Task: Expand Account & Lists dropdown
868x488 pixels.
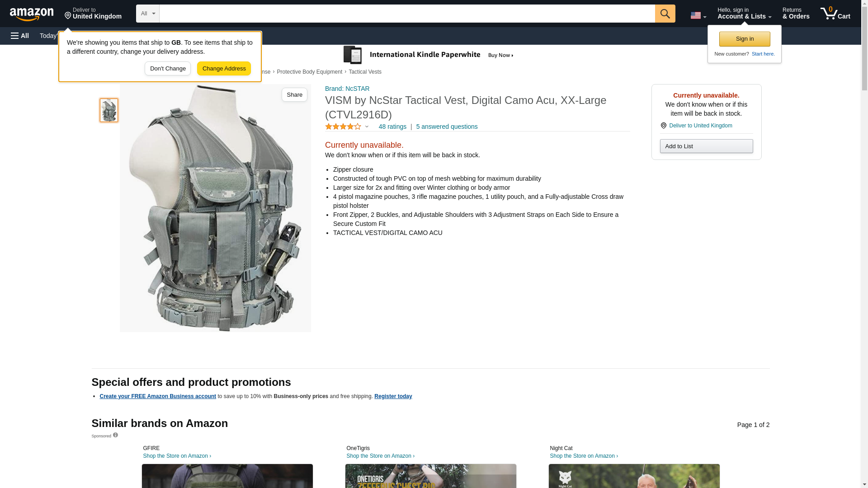Action: coord(744,14)
